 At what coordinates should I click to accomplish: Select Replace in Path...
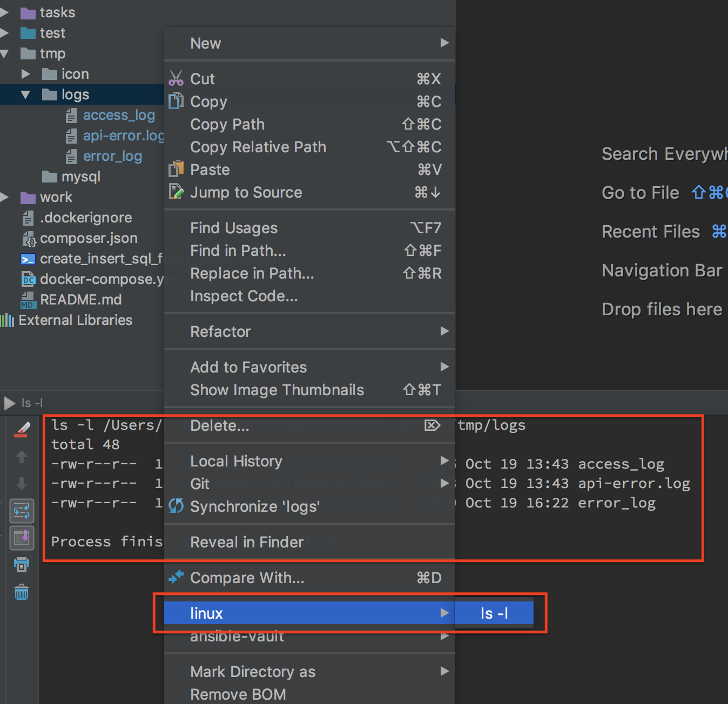[309, 273]
